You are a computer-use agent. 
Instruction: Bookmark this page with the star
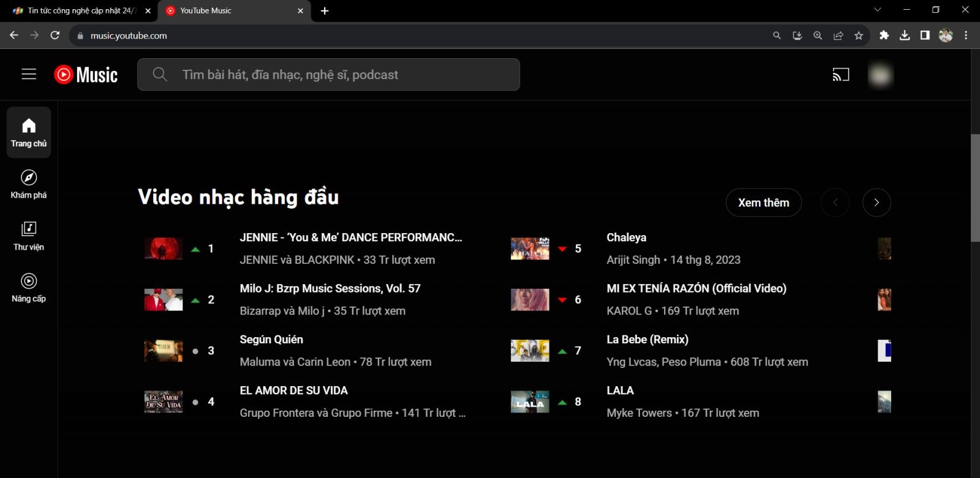click(x=859, y=35)
